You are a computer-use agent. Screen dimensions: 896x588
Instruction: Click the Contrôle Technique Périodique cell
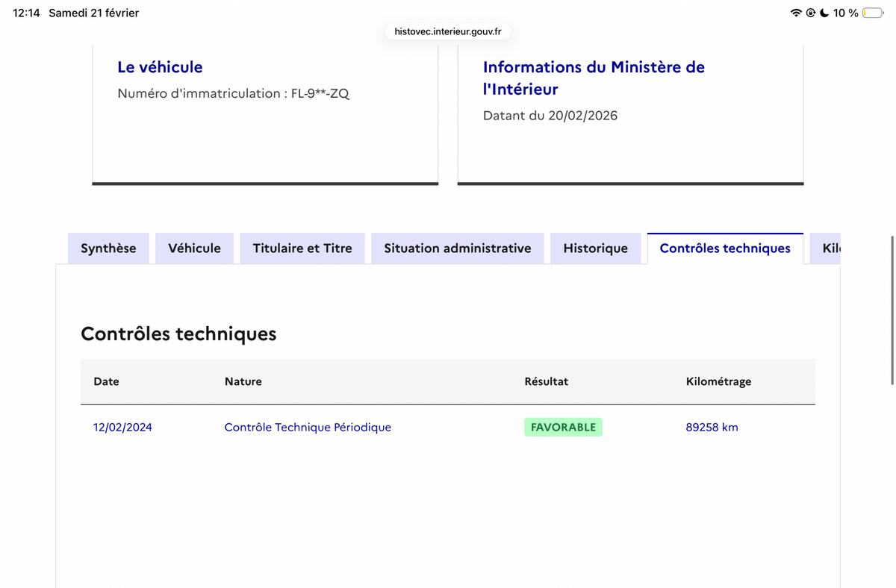(308, 428)
